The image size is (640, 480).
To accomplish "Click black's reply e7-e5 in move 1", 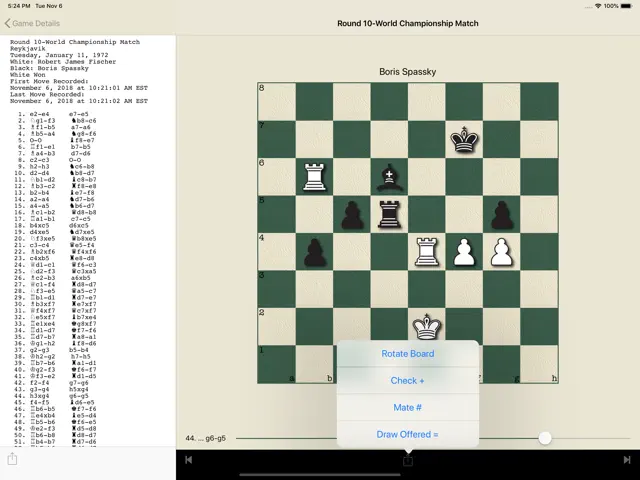I will (x=78, y=114).
